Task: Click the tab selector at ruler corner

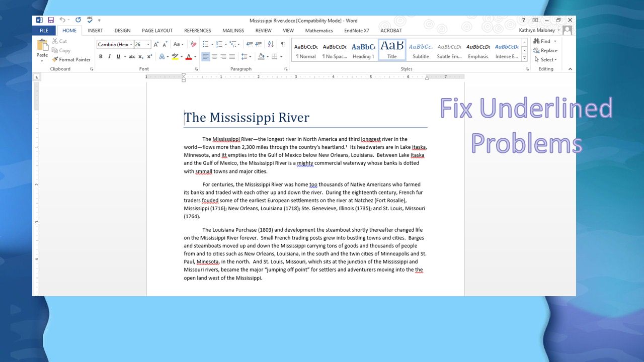Action: [37, 77]
